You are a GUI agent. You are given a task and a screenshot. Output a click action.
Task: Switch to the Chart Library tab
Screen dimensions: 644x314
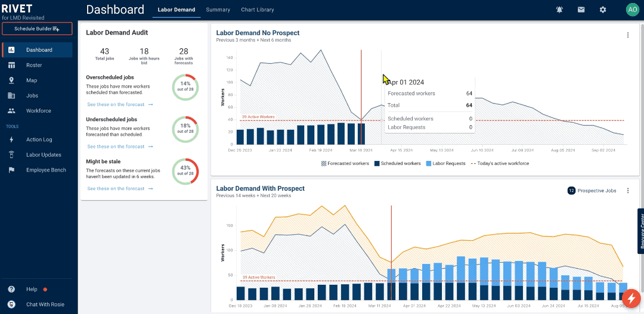pyautogui.click(x=258, y=10)
